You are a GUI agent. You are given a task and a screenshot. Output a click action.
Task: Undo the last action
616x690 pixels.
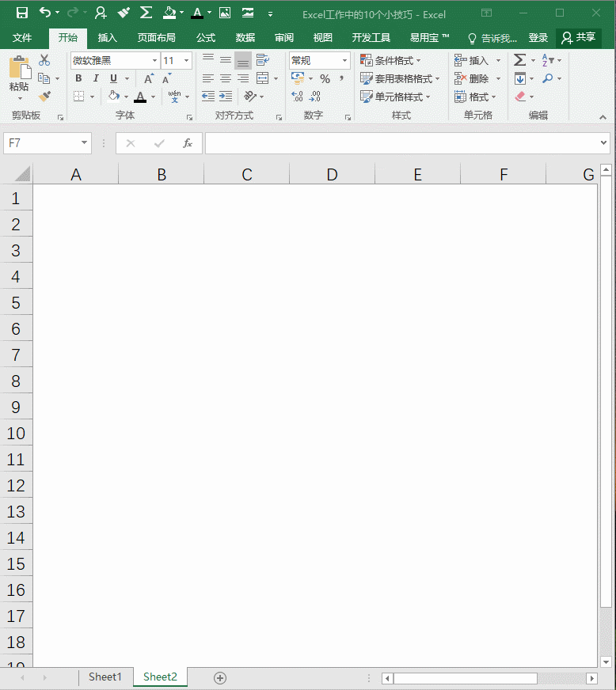pyautogui.click(x=45, y=13)
